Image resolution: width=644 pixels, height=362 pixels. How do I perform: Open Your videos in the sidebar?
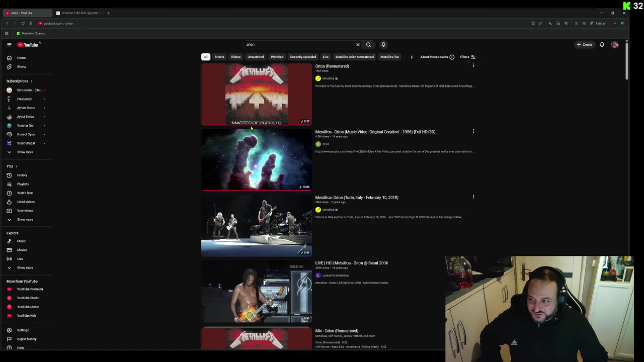coord(26,211)
